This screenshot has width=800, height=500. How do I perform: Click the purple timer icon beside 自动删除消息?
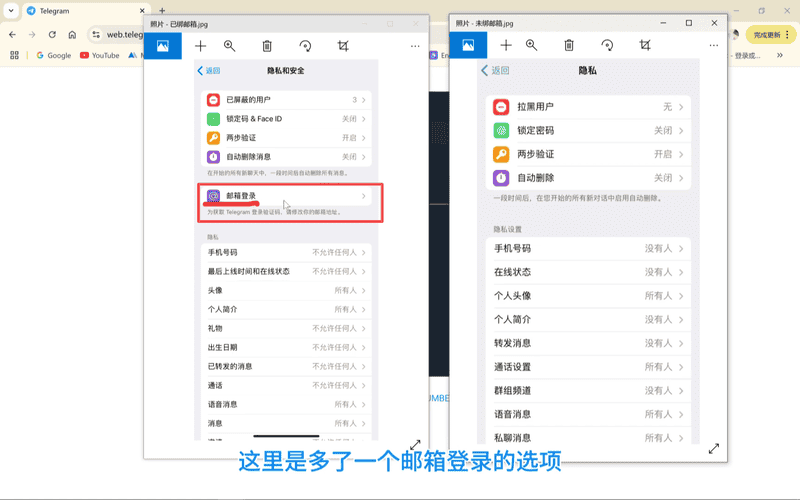(213, 157)
